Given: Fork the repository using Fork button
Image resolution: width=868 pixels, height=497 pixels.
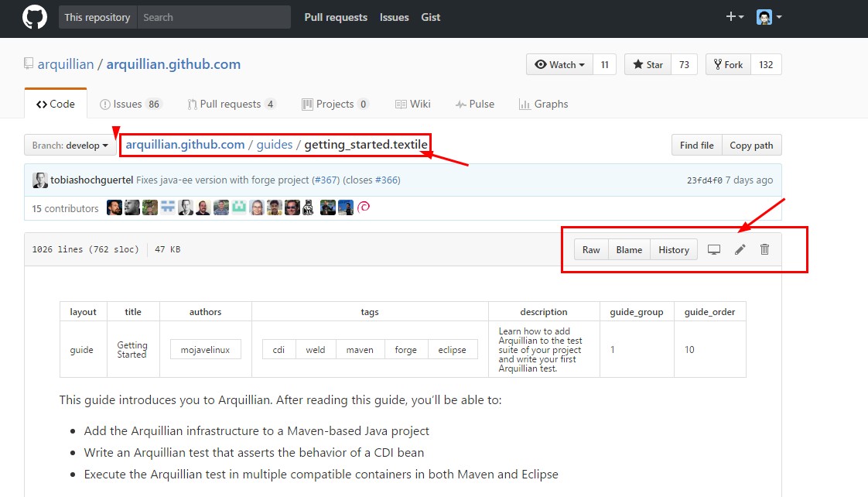Looking at the screenshot, I should coord(728,65).
